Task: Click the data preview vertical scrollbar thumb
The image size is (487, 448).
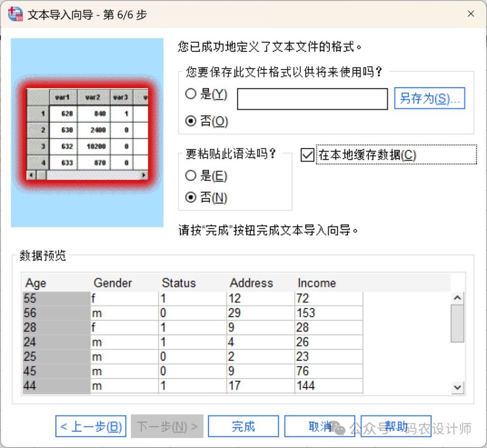Action: [x=458, y=323]
